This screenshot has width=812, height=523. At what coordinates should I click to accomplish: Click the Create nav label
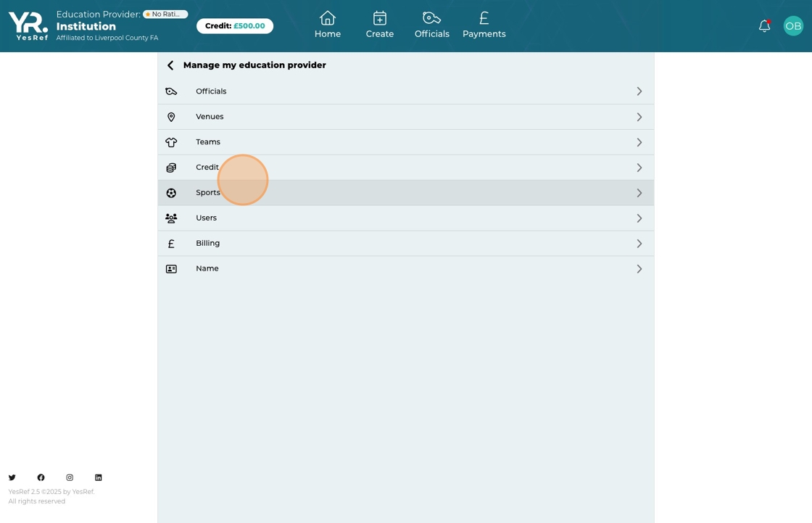[380, 34]
